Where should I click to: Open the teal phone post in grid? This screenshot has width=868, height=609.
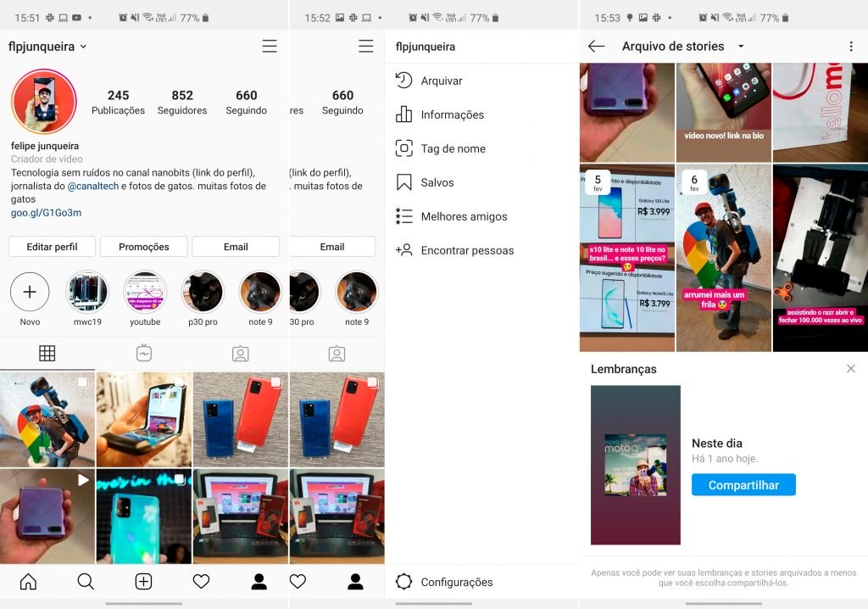click(144, 516)
